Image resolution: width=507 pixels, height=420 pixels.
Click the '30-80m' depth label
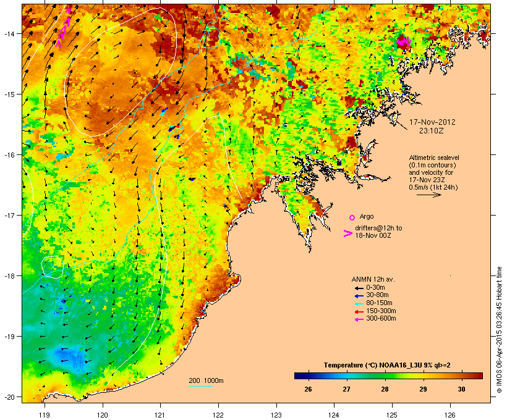pos(377,295)
